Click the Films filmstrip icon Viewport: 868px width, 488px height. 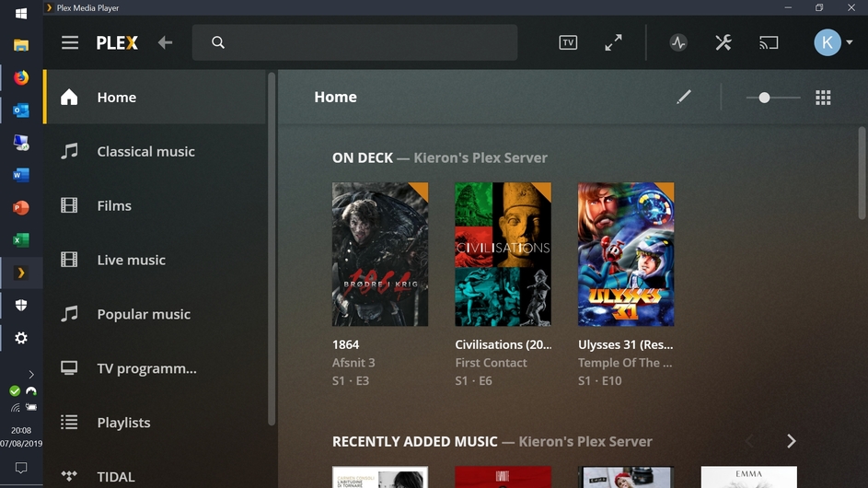69,205
